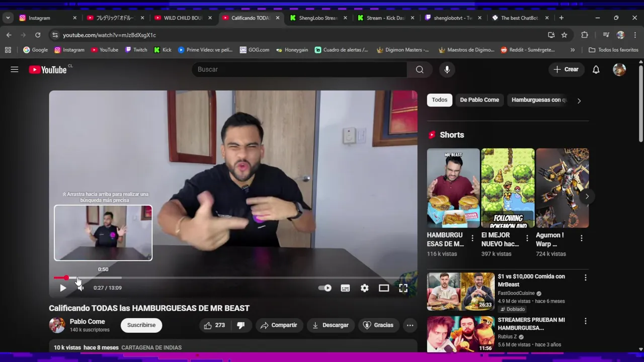Screen dimensions: 644x362
Task: Open the EL MEJOR hack Pokemon short
Action: [508, 188]
